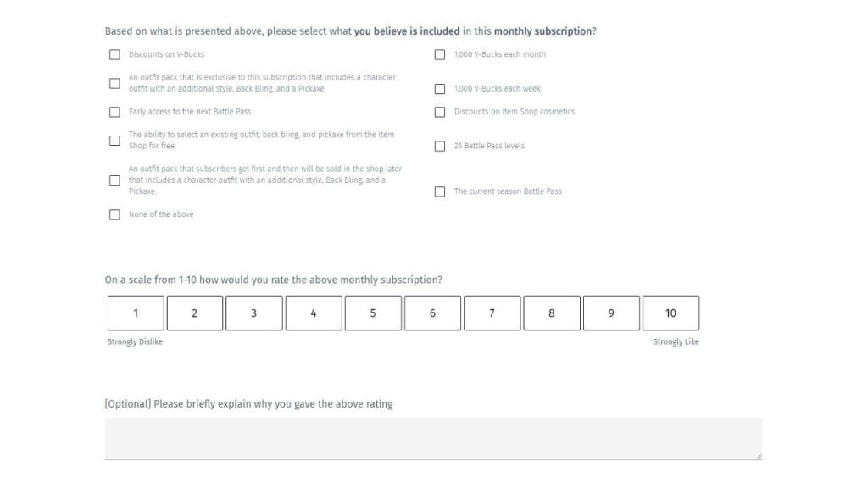This screenshot has width=868, height=488.
Task: Click rating 8 on the scale
Action: [x=552, y=313]
